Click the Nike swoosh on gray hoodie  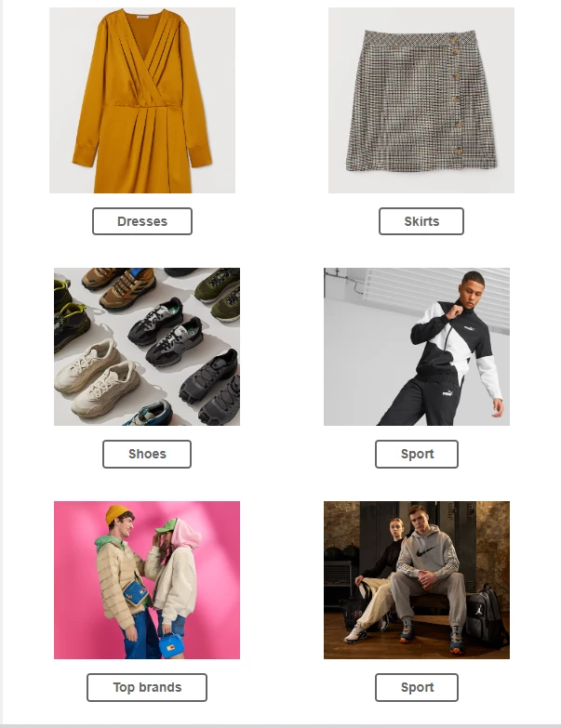point(424,552)
